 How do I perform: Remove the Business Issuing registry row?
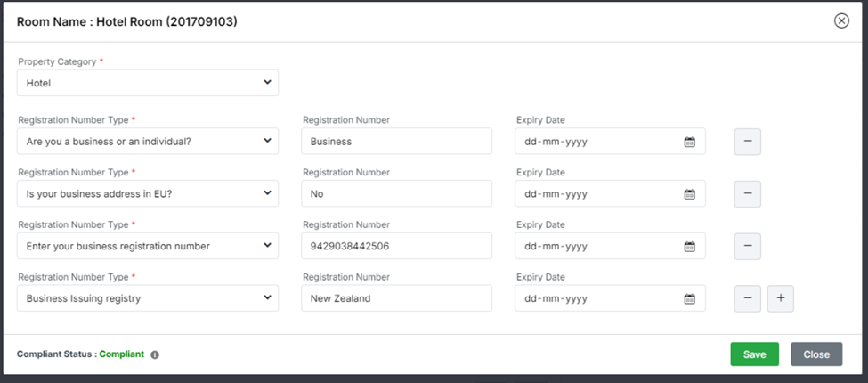(x=747, y=299)
